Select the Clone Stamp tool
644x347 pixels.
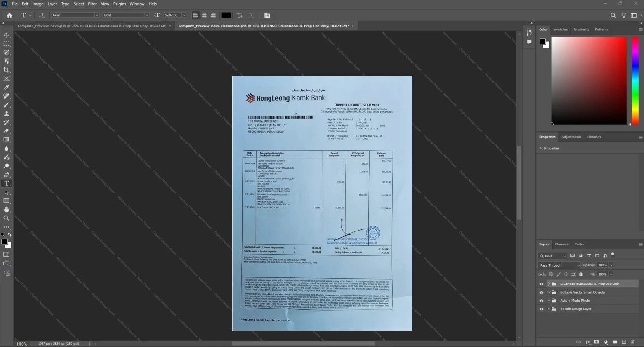click(x=7, y=114)
